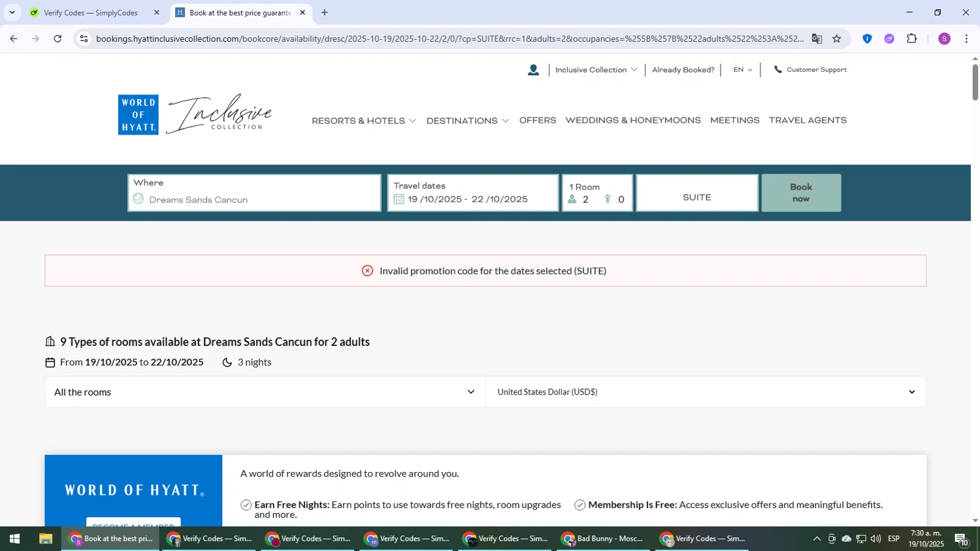
Task: Click the scrollbar down arrow
Action: (x=975, y=520)
